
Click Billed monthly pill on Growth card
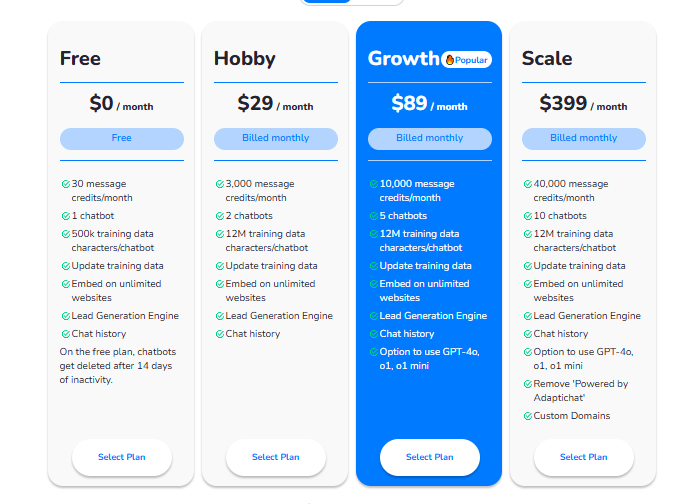[430, 139]
